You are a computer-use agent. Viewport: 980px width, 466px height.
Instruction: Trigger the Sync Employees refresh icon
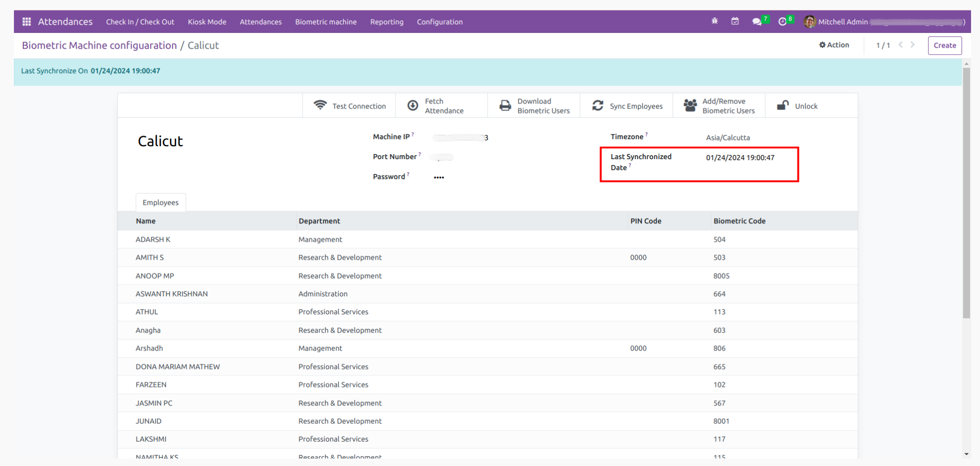pyautogui.click(x=597, y=105)
